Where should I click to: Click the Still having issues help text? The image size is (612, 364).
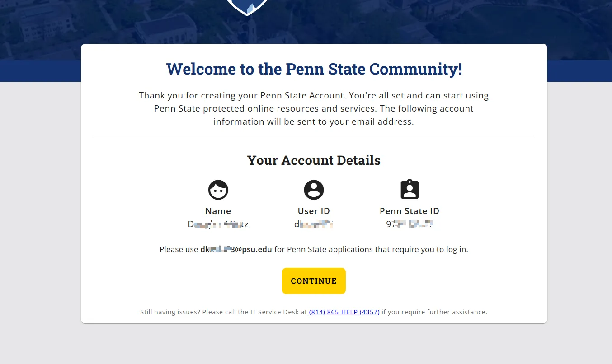click(x=223, y=312)
